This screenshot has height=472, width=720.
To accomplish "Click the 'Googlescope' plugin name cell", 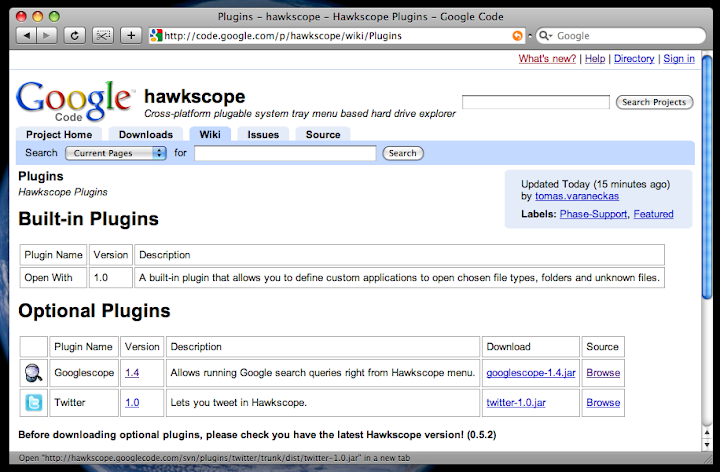I will coord(84,372).
